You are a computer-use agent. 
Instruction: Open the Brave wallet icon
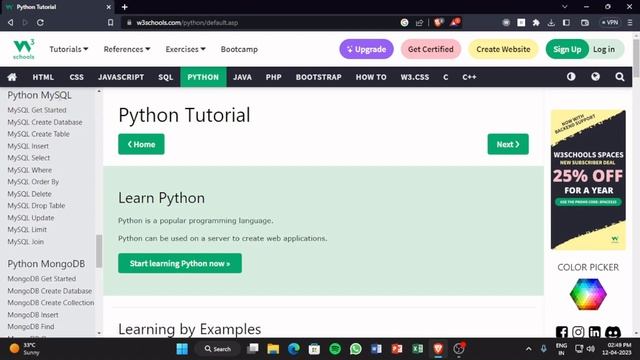(585, 23)
